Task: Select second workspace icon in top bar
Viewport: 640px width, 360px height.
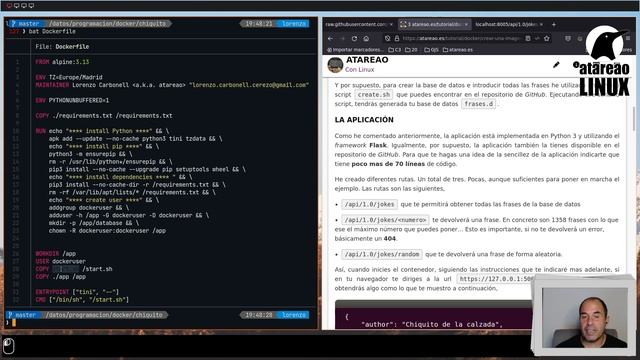Action: (17, 6)
